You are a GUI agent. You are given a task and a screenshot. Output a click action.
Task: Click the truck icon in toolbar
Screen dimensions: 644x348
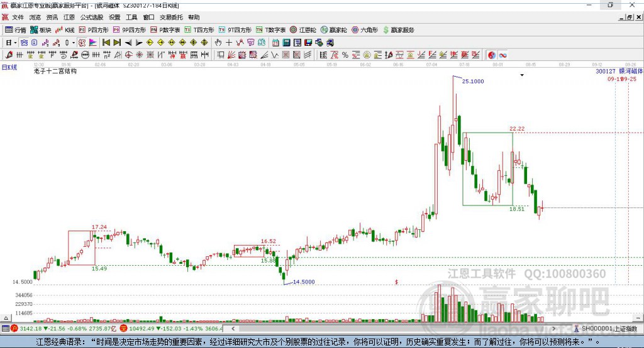tap(330, 43)
